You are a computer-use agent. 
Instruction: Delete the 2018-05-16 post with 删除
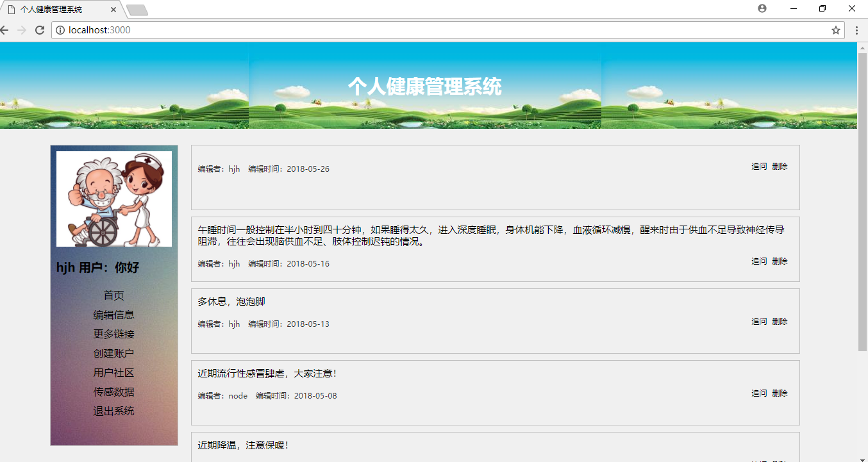click(780, 261)
